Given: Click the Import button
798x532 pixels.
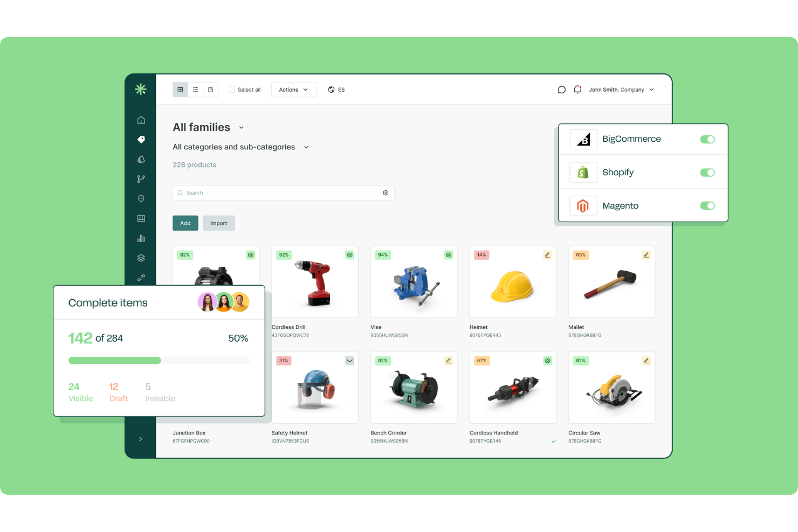Looking at the screenshot, I should click(219, 223).
